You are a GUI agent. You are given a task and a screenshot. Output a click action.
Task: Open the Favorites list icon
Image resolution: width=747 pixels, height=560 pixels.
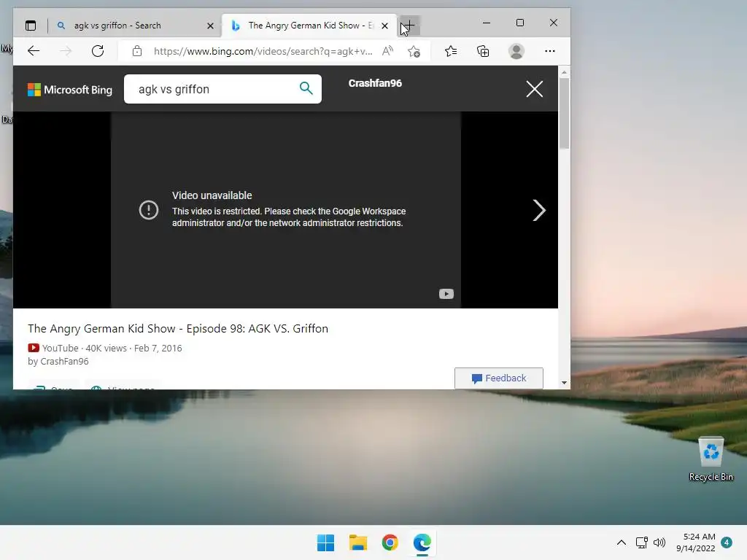pos(451,51)
